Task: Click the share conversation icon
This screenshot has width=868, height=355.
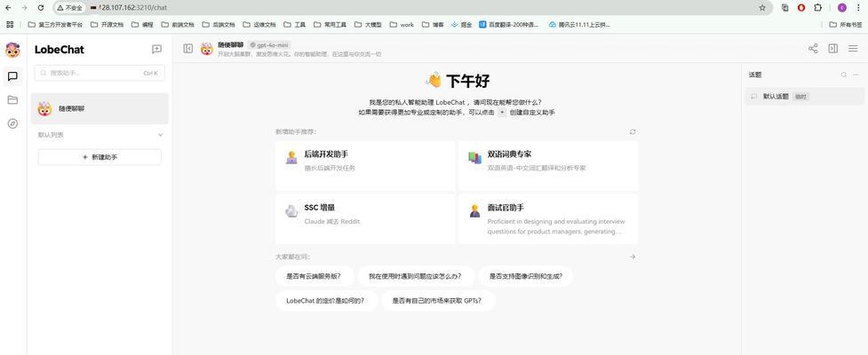Action: point(813,49)
